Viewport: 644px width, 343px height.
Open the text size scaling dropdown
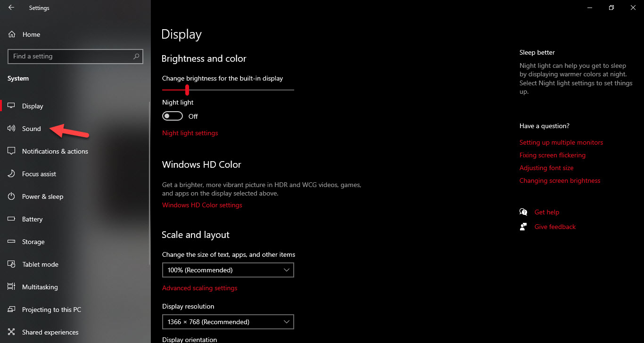click(228, 270)
